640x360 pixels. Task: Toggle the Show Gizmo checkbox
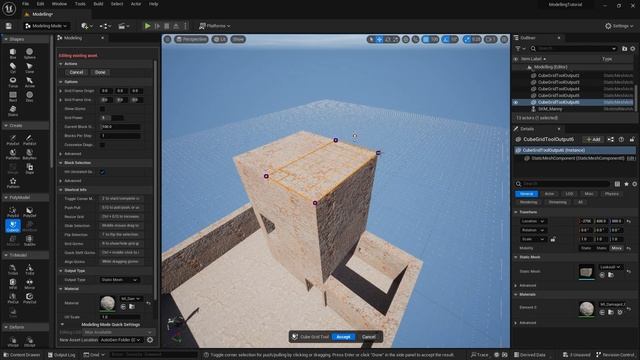click(x=102, y=109)
